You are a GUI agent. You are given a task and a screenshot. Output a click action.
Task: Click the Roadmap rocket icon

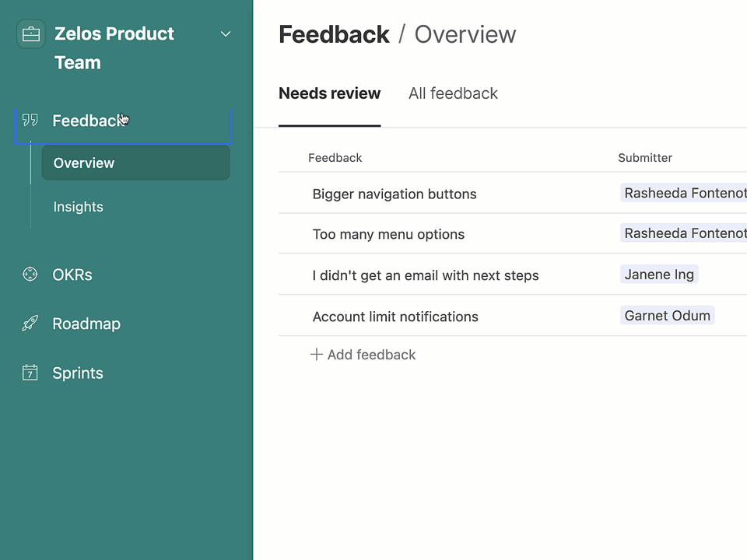point(30,324)
